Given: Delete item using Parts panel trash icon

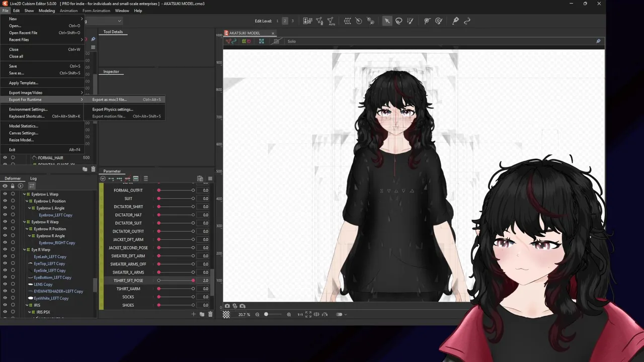Looking at the screenshot, I should tap(93, 169).
